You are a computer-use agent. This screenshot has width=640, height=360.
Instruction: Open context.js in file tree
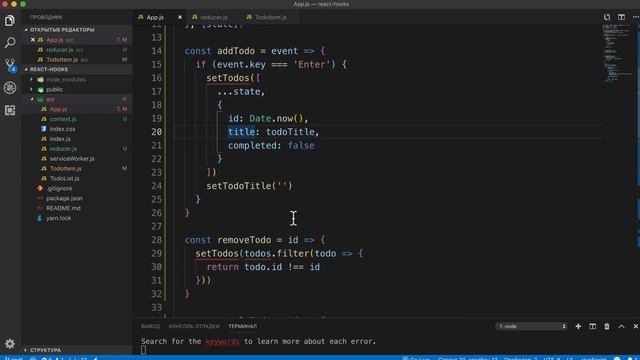[77, 119]
